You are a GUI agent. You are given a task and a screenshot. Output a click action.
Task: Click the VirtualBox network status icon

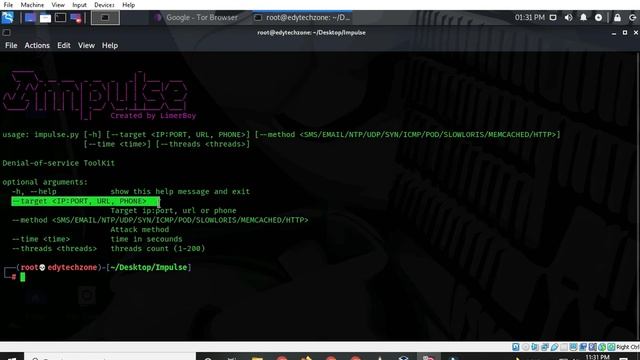(545, 347)
